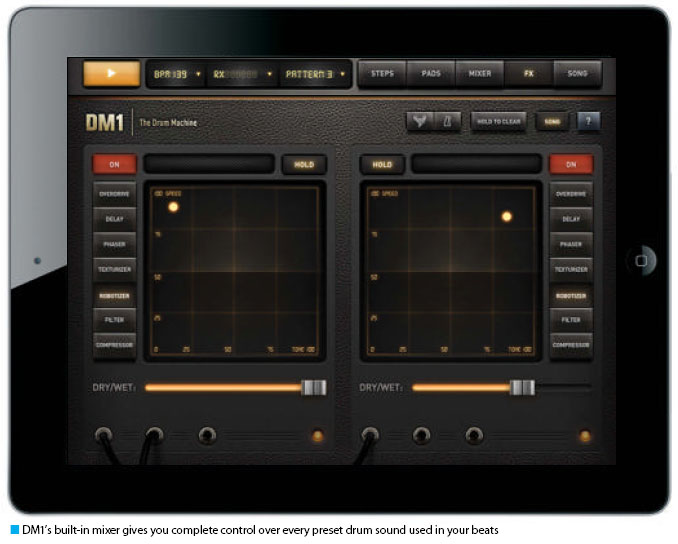Screen dimensions: 678x544
Task: Select Robotizer on the left FX unit
Action: pos(114,296)
